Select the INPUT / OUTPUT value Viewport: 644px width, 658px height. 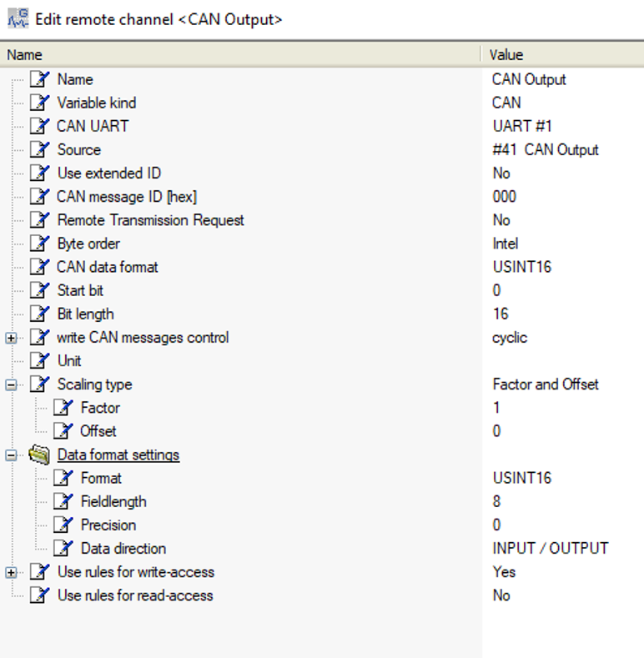pyautogui.click(x=551, y=549)
